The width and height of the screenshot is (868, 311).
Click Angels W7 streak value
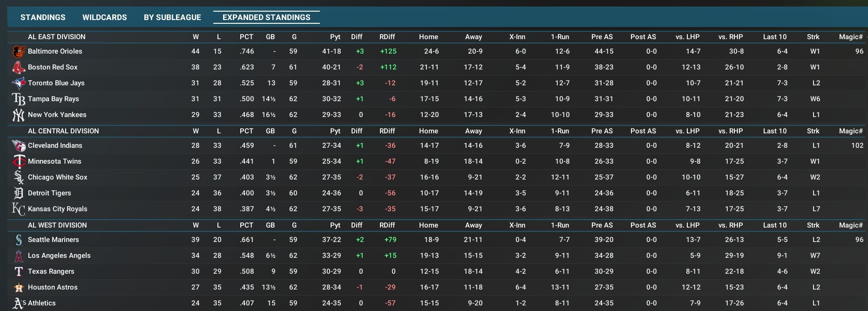pos(815,256)
